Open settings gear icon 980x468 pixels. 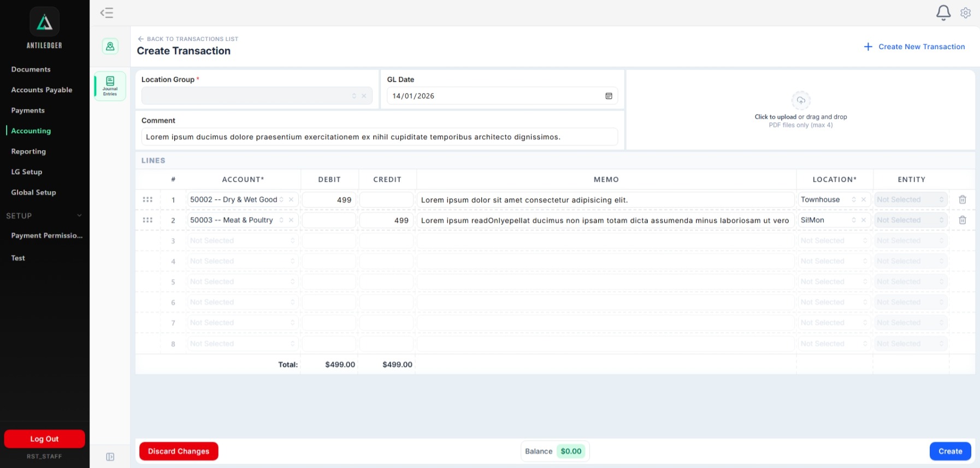coord(966,13)
